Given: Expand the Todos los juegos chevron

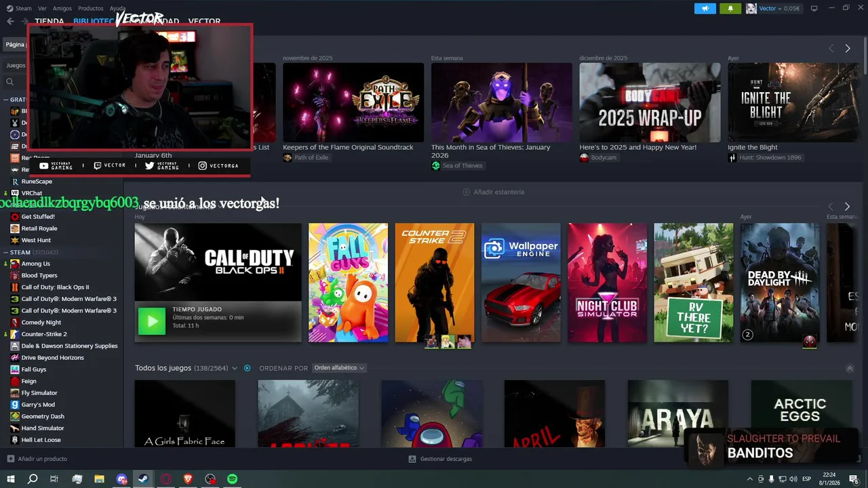Looking at the screenshot, I should (x=235, y=368).
